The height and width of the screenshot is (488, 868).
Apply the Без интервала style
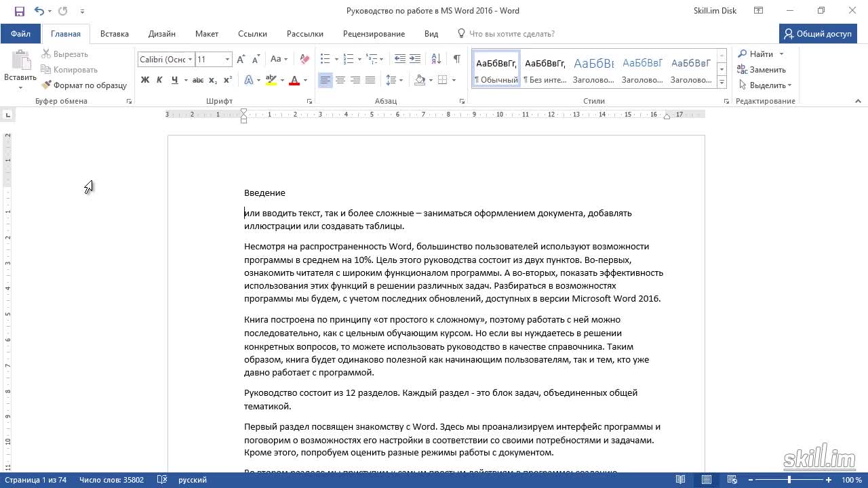click(545, 70)
